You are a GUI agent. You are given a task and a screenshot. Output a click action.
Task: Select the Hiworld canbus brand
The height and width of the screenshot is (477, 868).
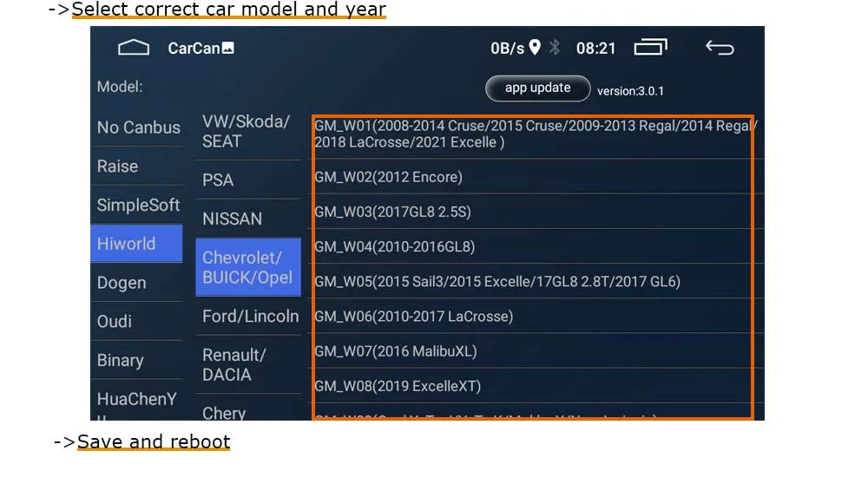(x=136, y=244)
